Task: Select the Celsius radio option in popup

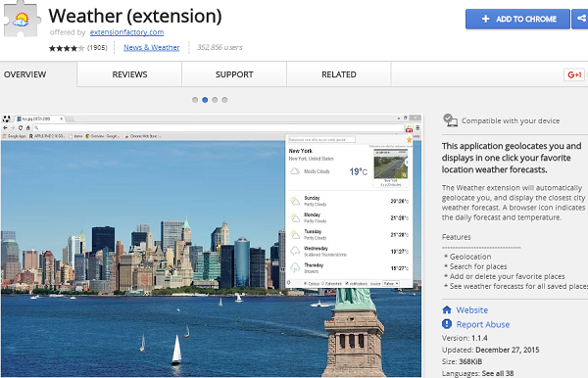Action: (305, 284)
